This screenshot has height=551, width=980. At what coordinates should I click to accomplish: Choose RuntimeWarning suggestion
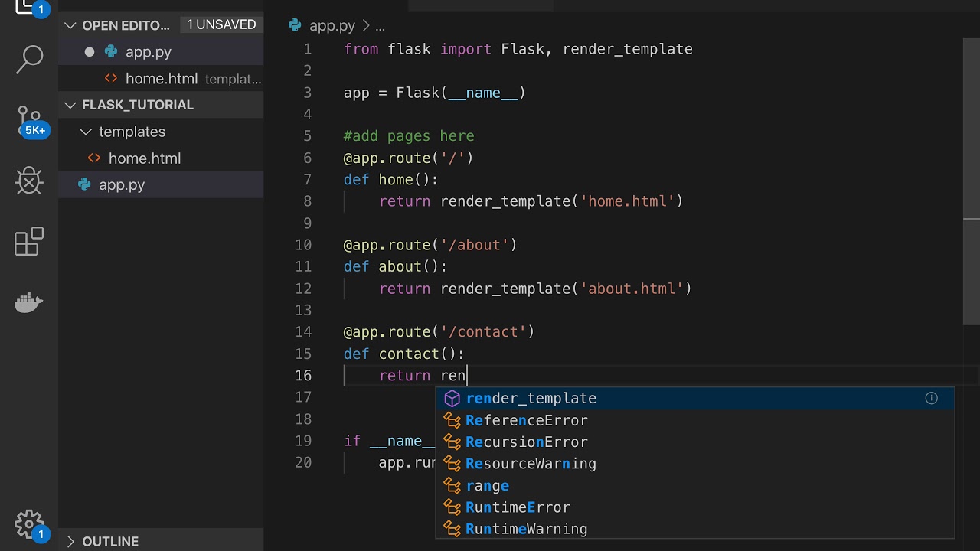pyautogui.click(x=695, y=529)
